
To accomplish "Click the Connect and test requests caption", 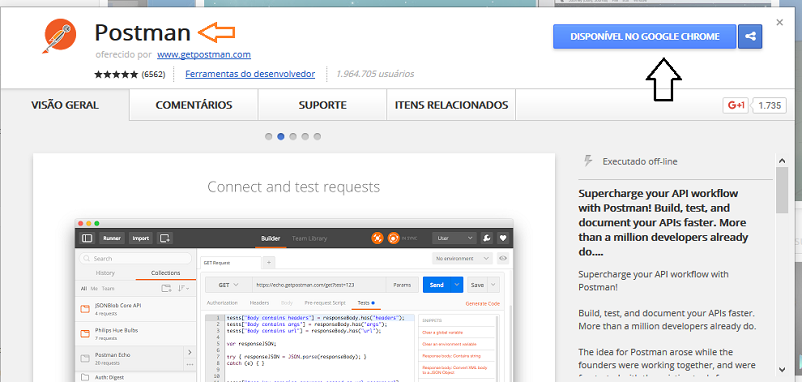I will tap(294, 187).
